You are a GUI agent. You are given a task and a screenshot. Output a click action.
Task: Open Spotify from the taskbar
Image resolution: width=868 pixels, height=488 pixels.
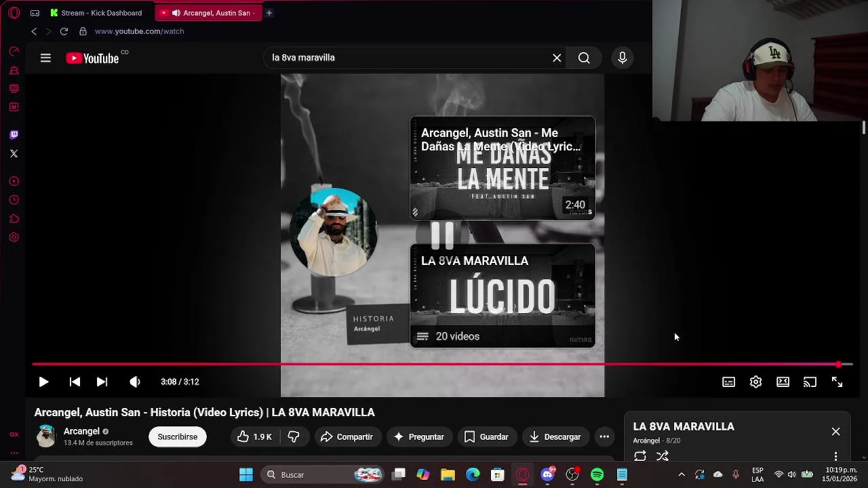[597, 475]
